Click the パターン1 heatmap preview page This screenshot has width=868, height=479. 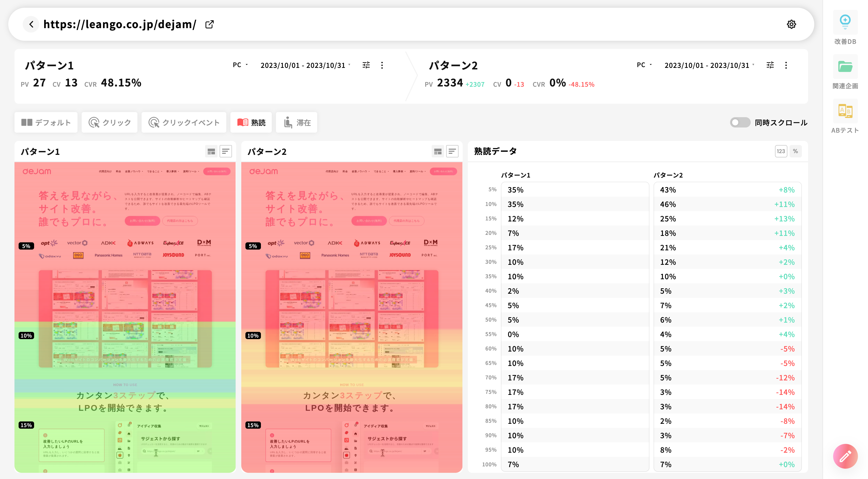[125, 316]
